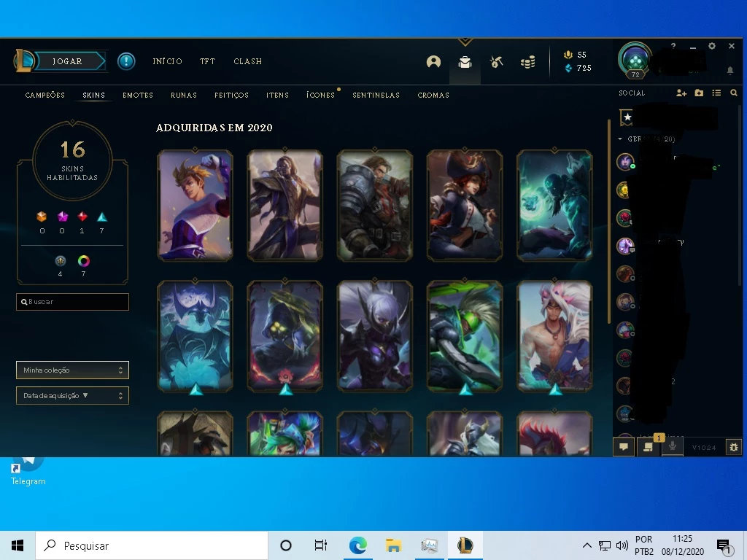Click the skins list vertical scrollbar

pyautogui.click(x=609, y=222)
